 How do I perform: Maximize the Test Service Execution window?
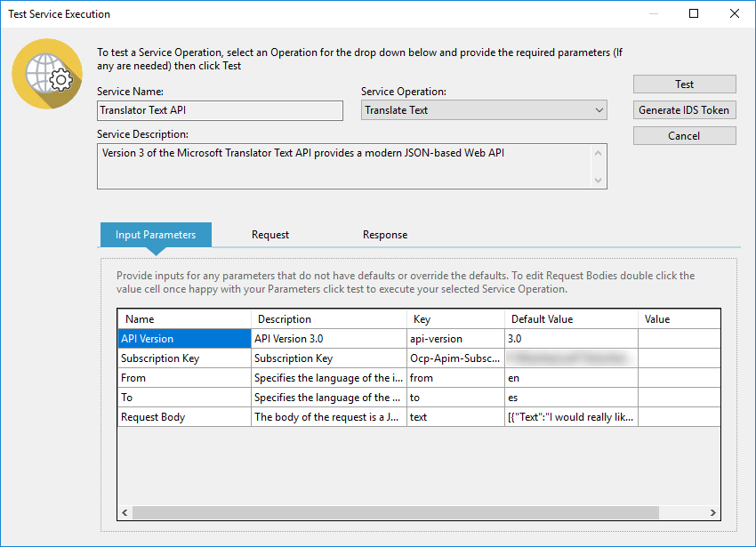point(694,13)
